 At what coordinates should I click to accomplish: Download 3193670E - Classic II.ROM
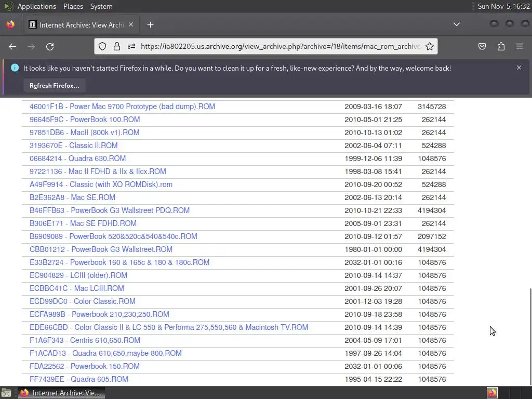point(73,145)
